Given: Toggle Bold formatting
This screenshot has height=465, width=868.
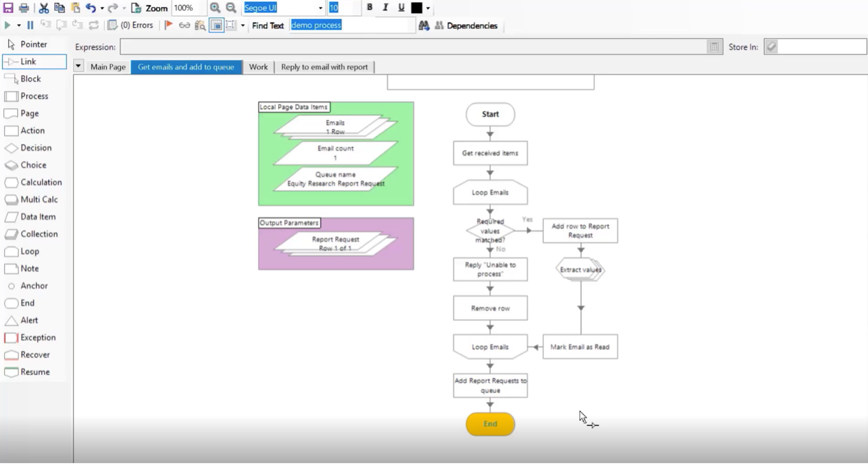Looking at the screenshot, I should tap(370, 8).
